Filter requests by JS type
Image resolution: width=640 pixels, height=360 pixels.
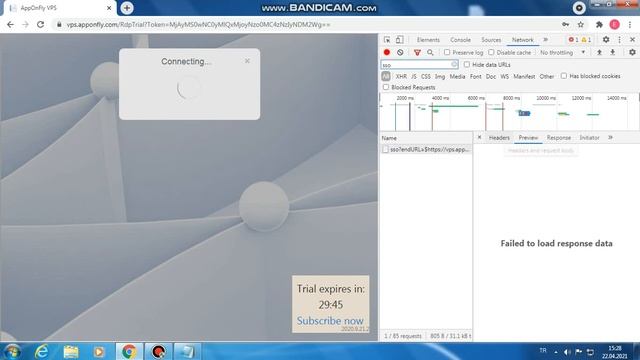(x=414, y=76)
